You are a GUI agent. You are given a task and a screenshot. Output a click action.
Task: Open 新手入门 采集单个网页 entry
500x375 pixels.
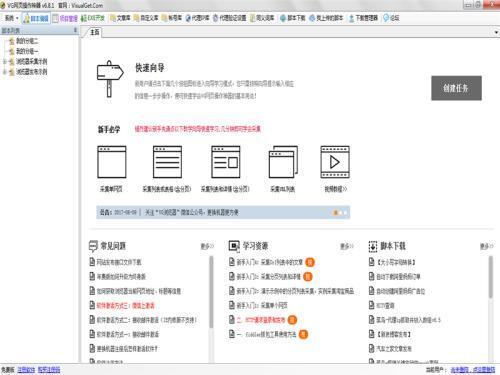coord(262,305)
